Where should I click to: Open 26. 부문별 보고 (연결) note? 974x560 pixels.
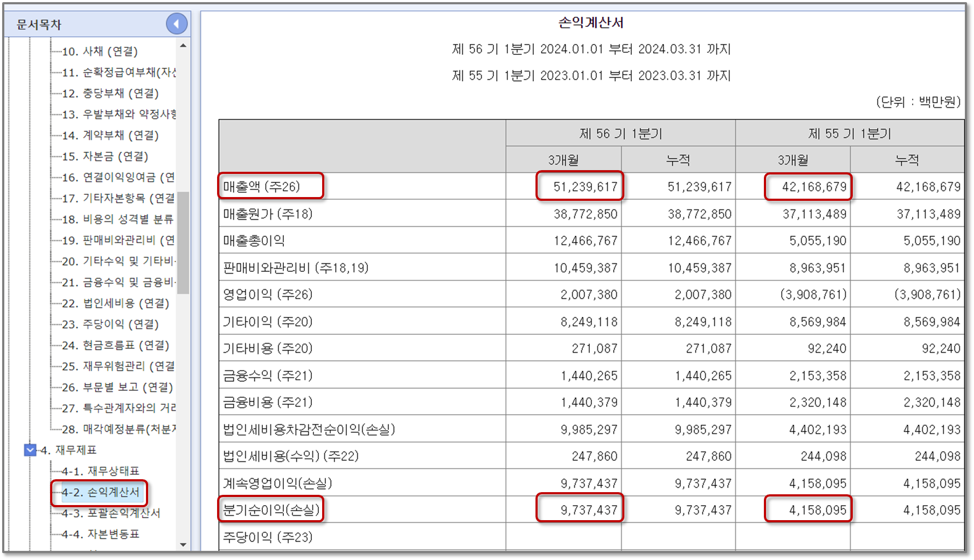117,387
